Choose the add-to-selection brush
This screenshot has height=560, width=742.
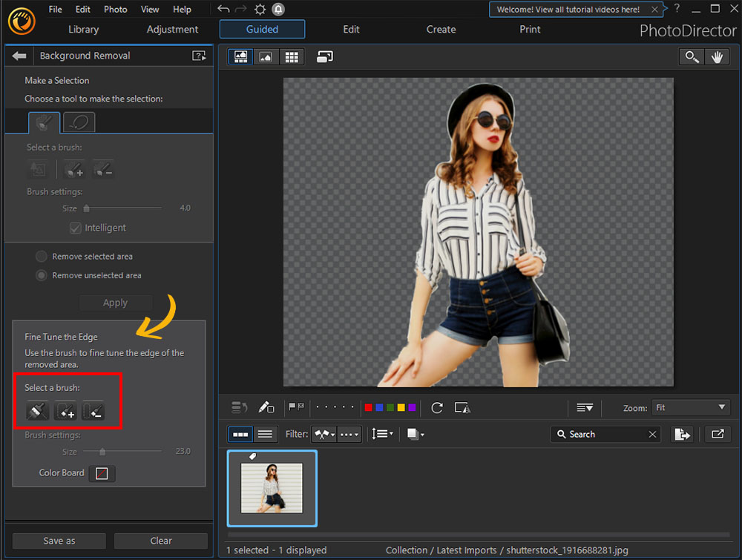73,169
